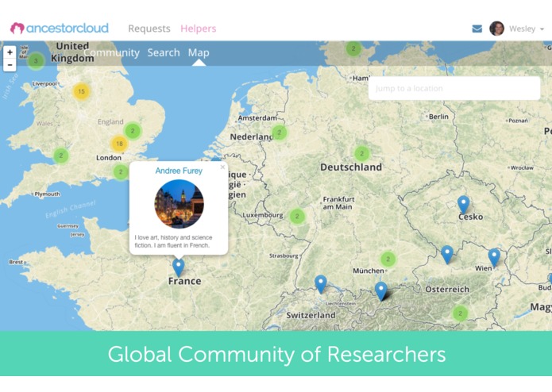The height and width of the screenshot is (392, 552).
Task: Open the green cluster 2 near München
Action: coord(388,259)
